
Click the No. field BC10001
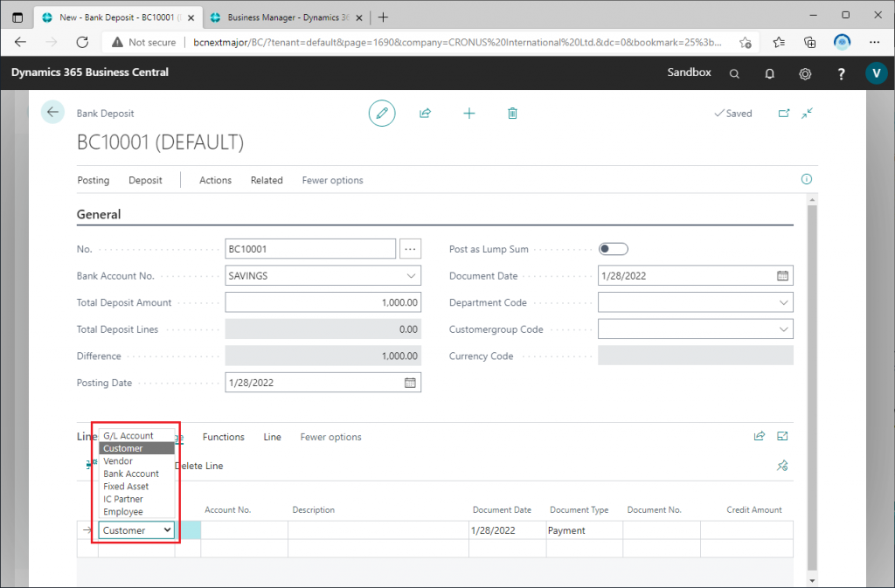[x=310, y=249]
